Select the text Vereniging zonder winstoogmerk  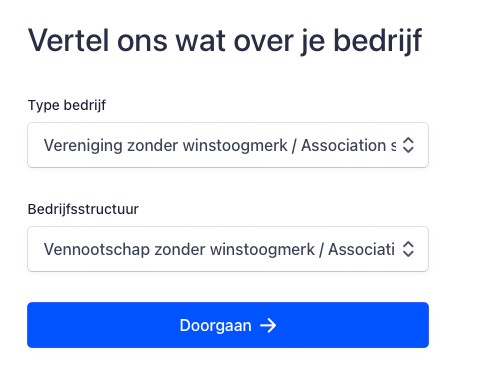coord(165,146)
